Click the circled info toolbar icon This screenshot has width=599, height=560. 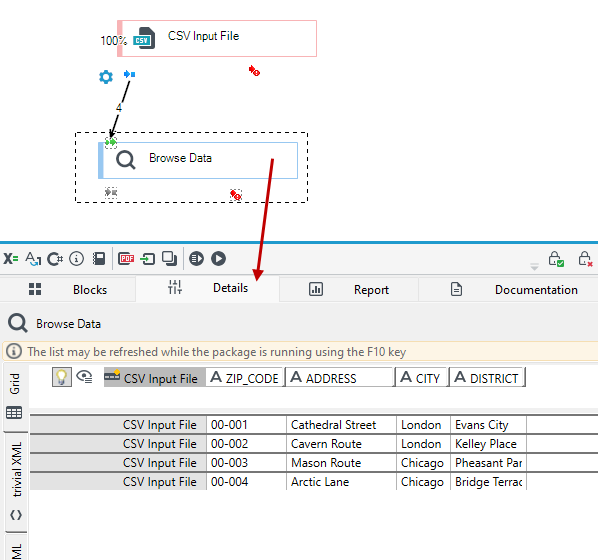pos(76,259)
